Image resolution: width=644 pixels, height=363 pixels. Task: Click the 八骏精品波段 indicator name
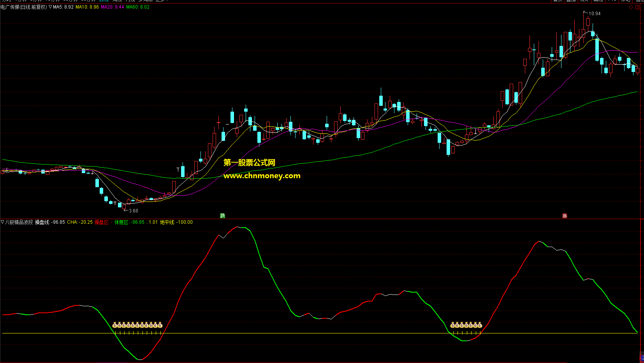coord(19,222)
